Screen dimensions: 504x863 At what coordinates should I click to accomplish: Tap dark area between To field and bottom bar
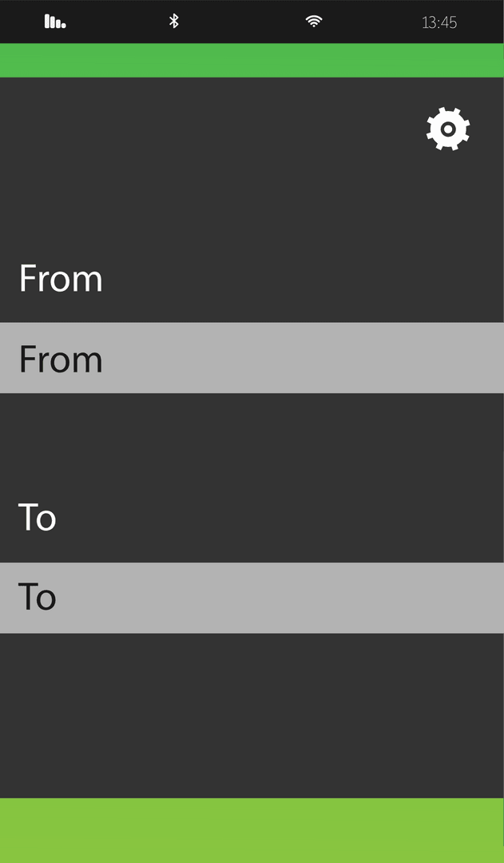(x=252, y=715)
